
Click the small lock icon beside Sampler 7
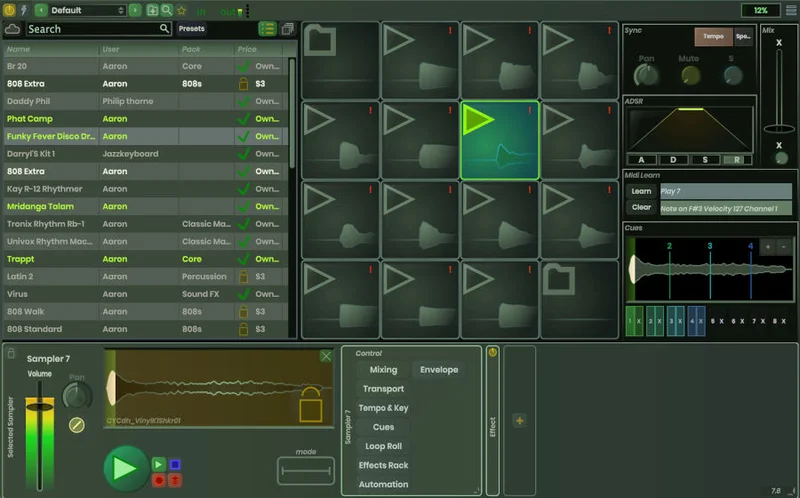pos(11,353)
